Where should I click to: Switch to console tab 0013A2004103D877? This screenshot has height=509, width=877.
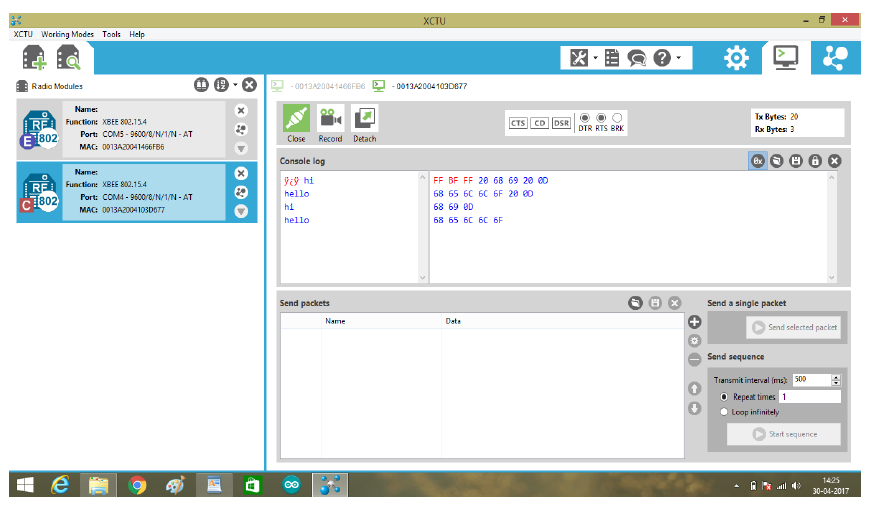point(421,86)
